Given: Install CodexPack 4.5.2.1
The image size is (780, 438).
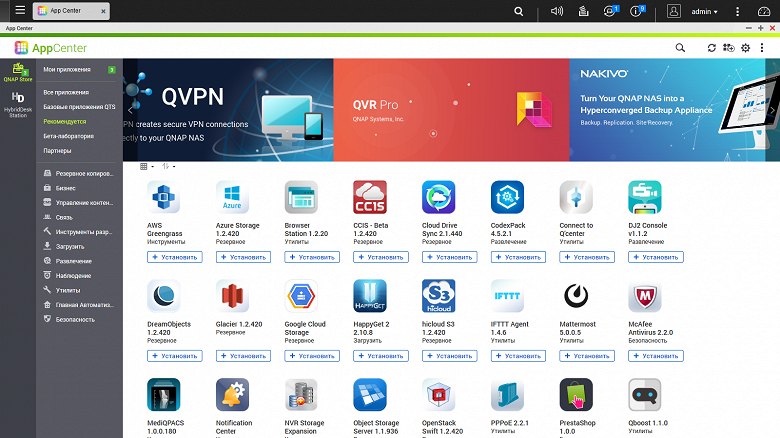Looking at the screenshot, I should click(x=518, y=257).
